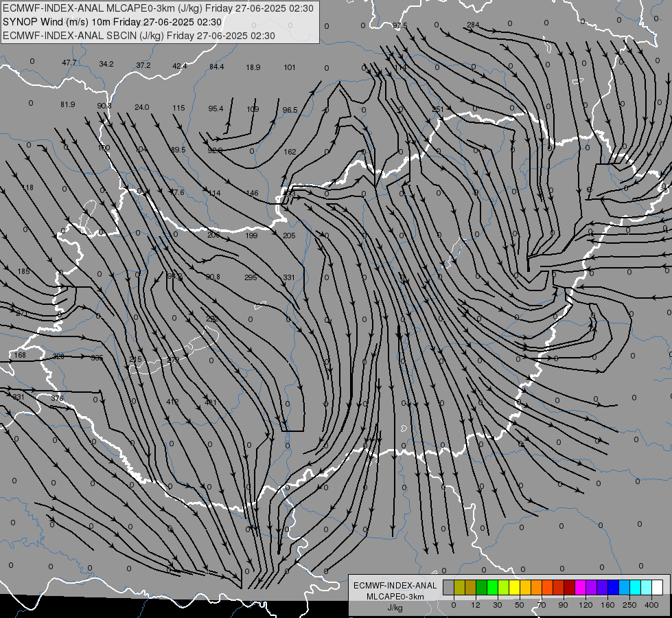The image size is (672, 618).
Task: Click the map value 199
Action: click(252, 236)
